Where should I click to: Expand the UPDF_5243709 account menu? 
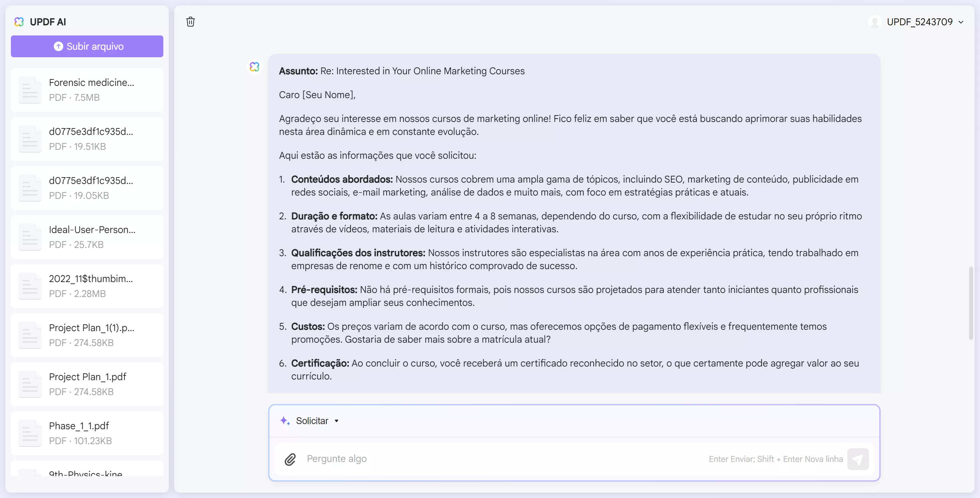pos(962,22)
